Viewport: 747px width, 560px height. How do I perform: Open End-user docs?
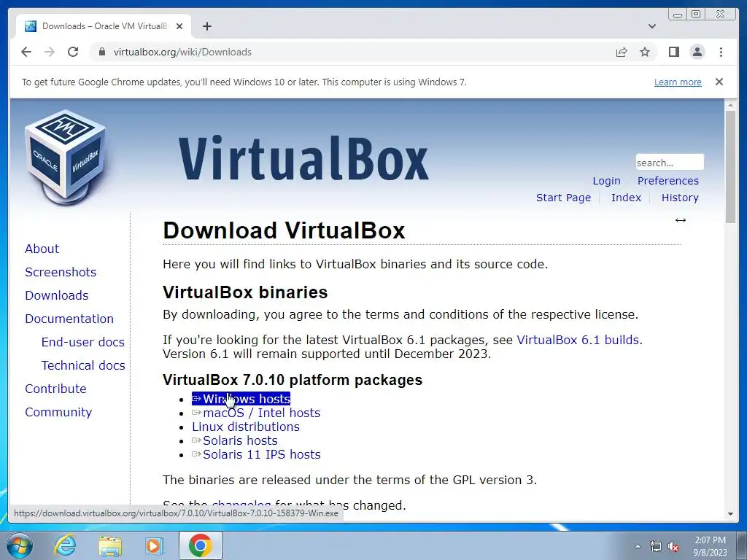[83, 342]
